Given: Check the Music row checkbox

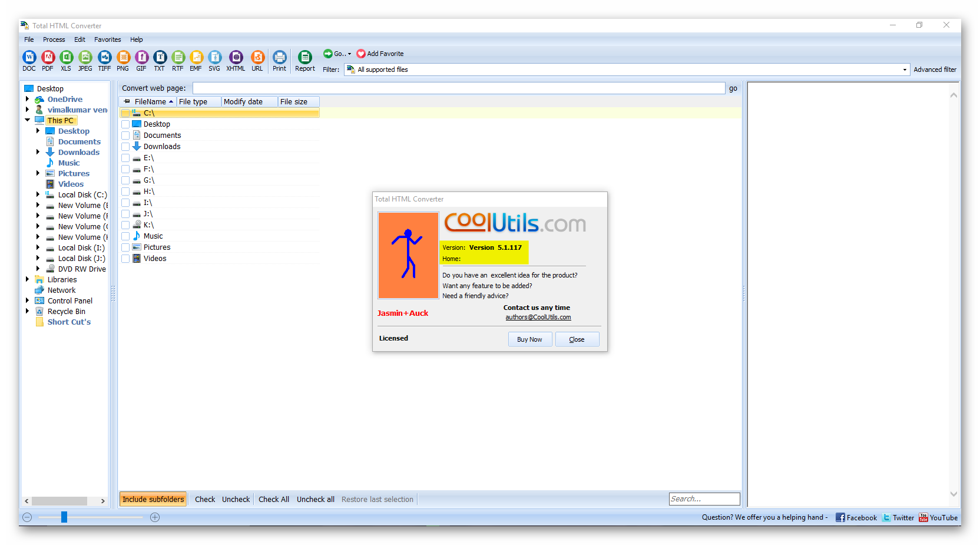Looking at the screenshot, I should (x=125, y=236).
